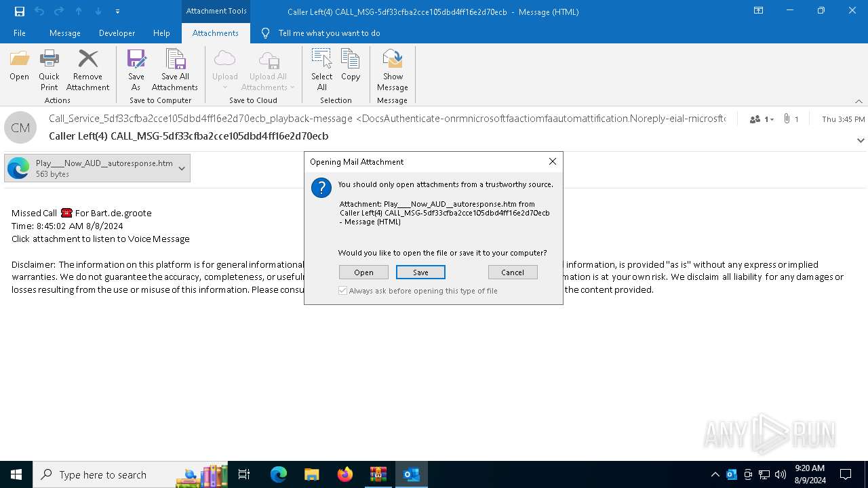Click the volume icon in system tray
Screen dimensions: 868x488
pos(781,474)
